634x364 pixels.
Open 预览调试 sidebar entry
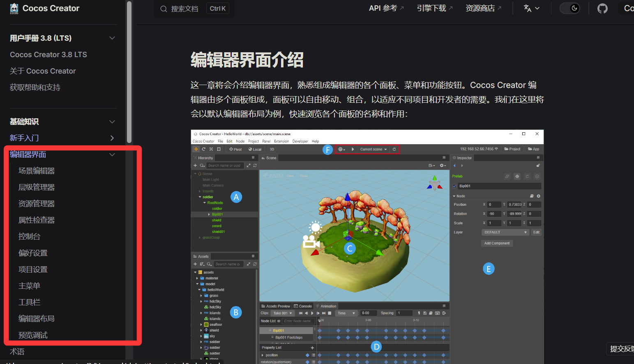coord(33,335)
